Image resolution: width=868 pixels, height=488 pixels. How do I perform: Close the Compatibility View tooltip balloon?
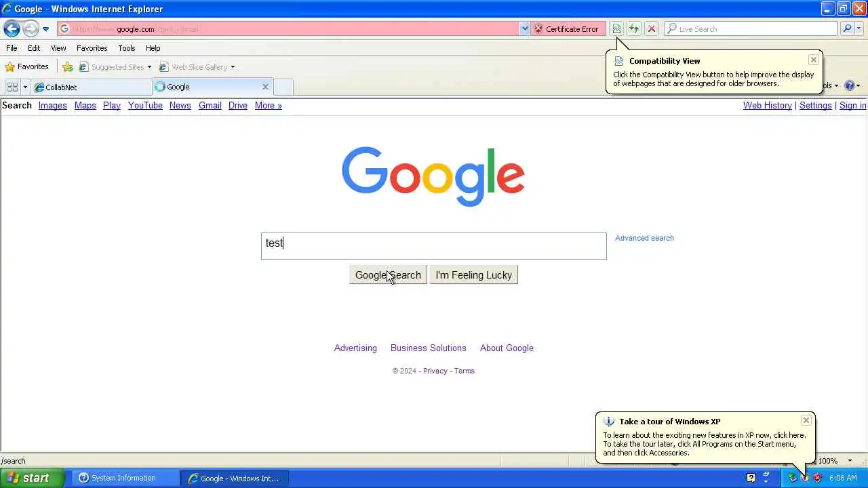(814, 60)
